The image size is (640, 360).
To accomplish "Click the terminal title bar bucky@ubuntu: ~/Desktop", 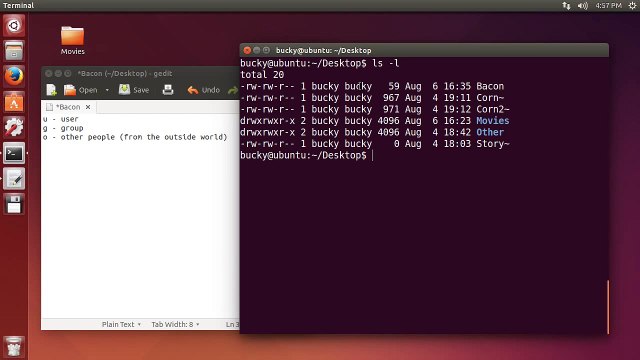I will [x=324, y=50].
